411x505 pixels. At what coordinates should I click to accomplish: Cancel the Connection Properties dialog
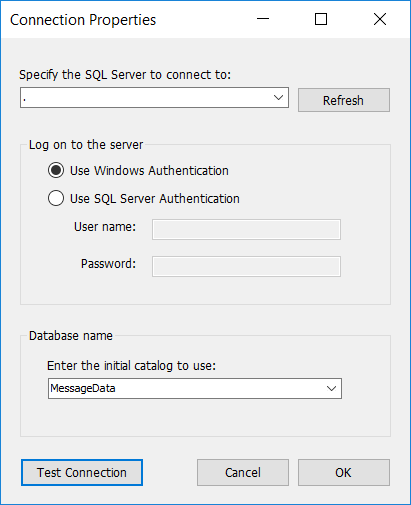243,473
